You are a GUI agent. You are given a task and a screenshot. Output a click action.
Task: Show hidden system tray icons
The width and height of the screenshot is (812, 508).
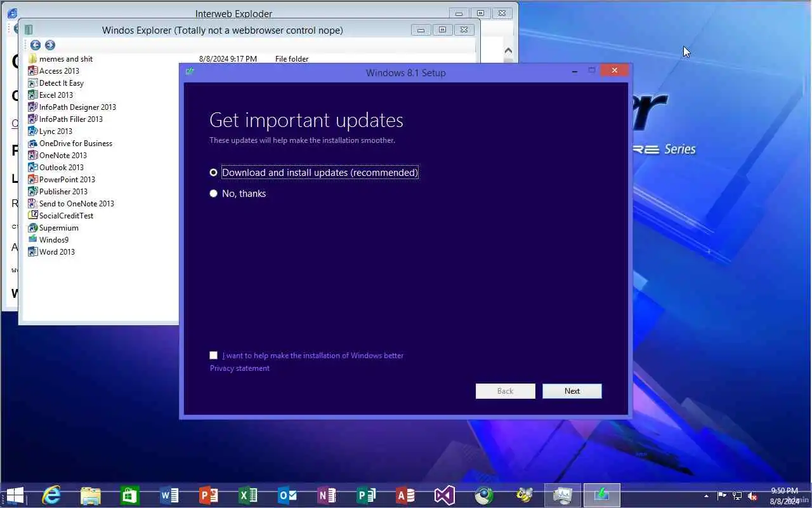pyautogui.click(x=706, y=496)
